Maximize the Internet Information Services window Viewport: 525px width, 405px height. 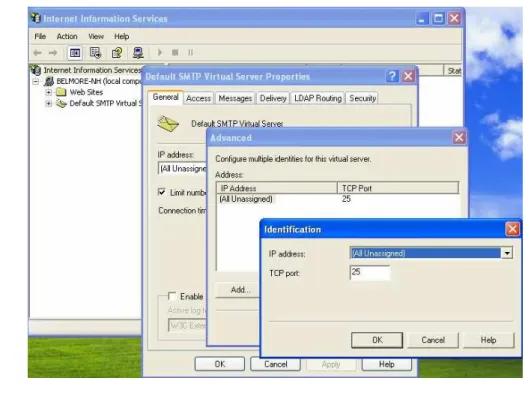[x=438, y=18]
